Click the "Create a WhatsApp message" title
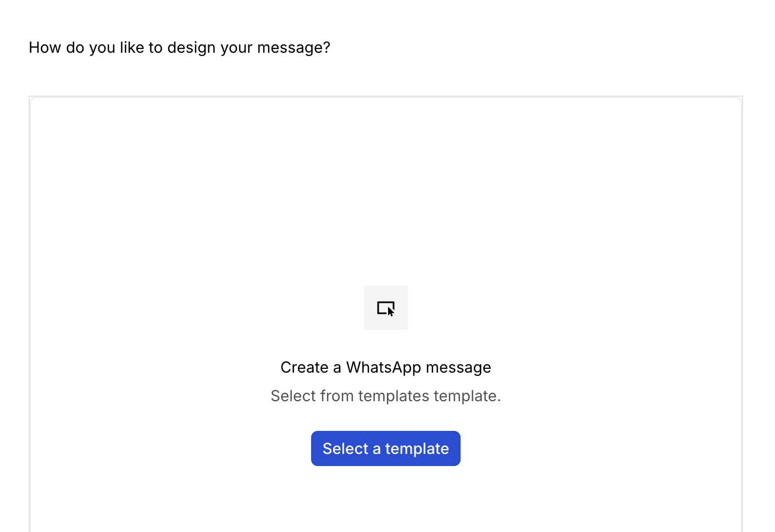Screen dimensions: 775x532 tap(386, 367)
